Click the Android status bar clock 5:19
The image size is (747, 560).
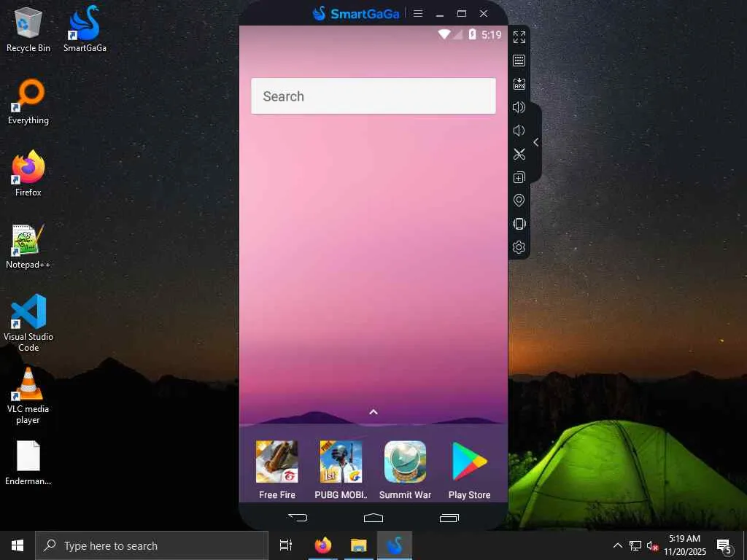(x=491, y=35)
